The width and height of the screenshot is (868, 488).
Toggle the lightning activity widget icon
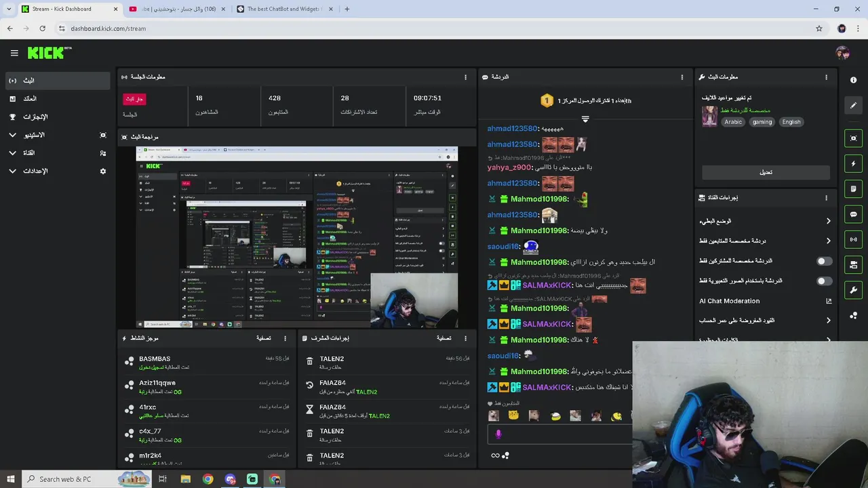853,163
